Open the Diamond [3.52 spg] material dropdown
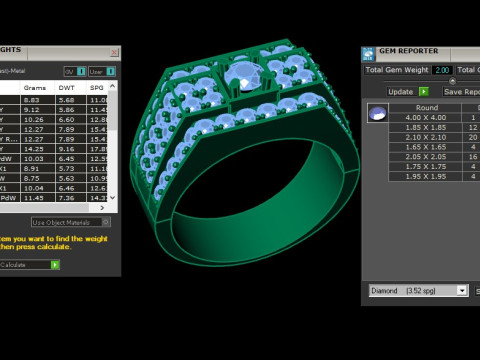The height and width of the screenshot is (360, 480). [x=462, y=291]
